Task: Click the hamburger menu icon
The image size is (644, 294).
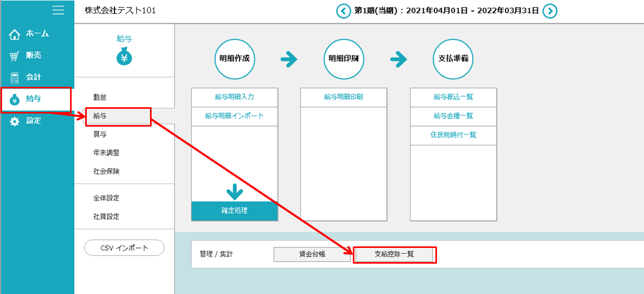Action: click(58, 10)
